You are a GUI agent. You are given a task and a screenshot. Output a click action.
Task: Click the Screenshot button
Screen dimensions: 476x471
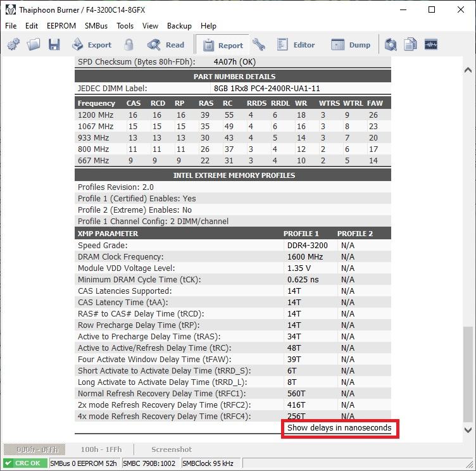[x=172, y=449]
